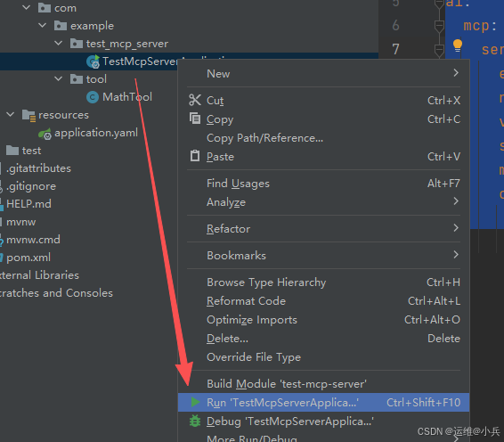Select Find Usages from context menu

(323, 184)
